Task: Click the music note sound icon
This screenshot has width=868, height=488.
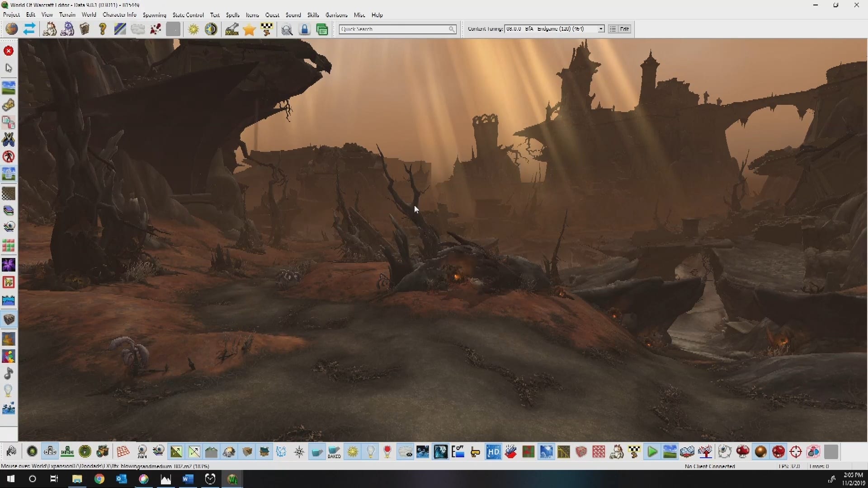Action: tap(9, 373)
